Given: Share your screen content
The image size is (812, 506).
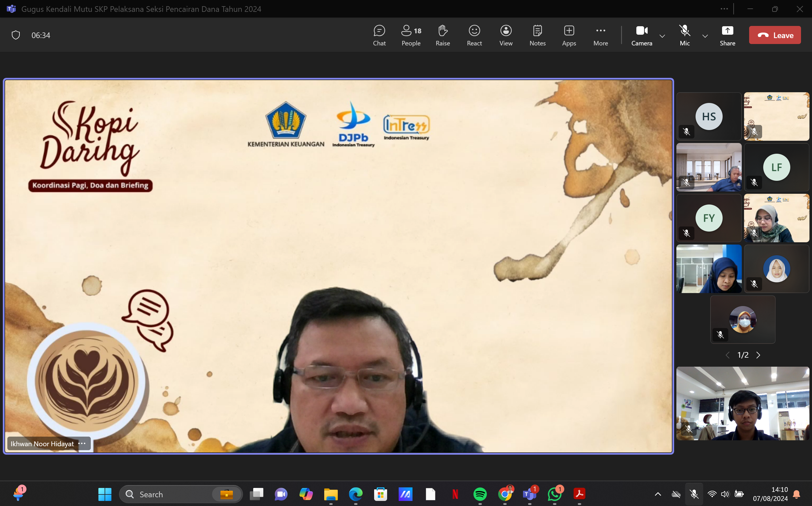Looking at the screenshot, I should pyautogui.click(x=727, y=35).
